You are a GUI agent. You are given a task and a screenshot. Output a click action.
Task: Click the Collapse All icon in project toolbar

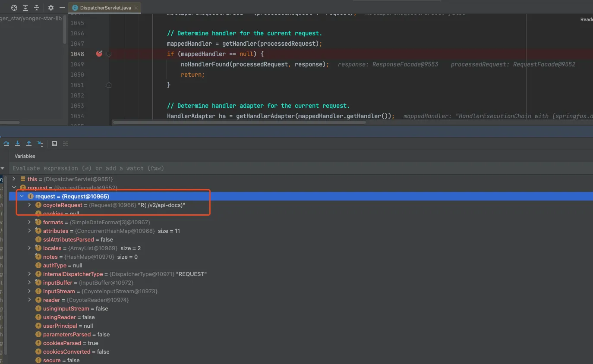point(37,8)
